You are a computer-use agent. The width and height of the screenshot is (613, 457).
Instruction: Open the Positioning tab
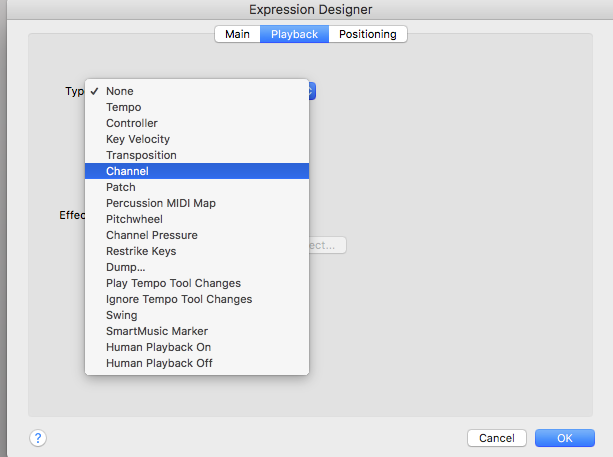click(x=367, y=34)
